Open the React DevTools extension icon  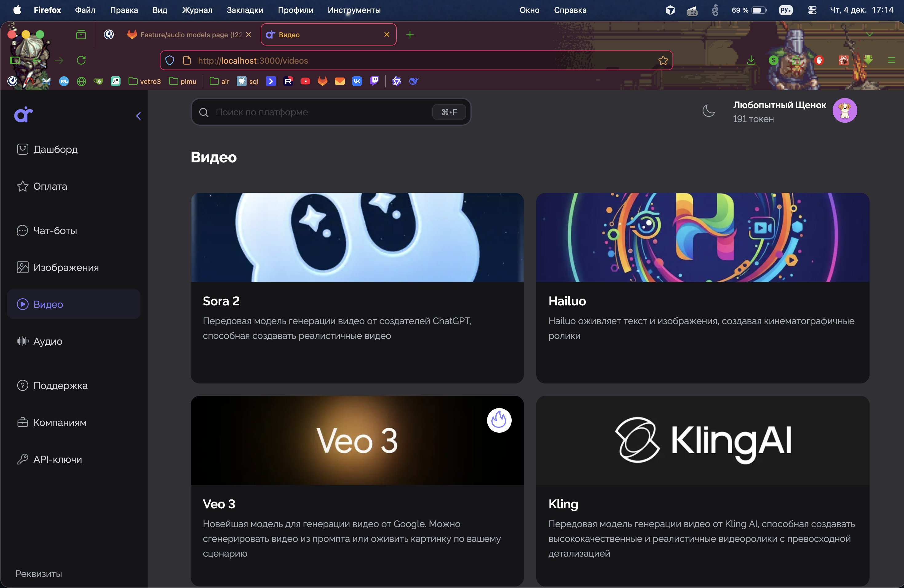843,60
